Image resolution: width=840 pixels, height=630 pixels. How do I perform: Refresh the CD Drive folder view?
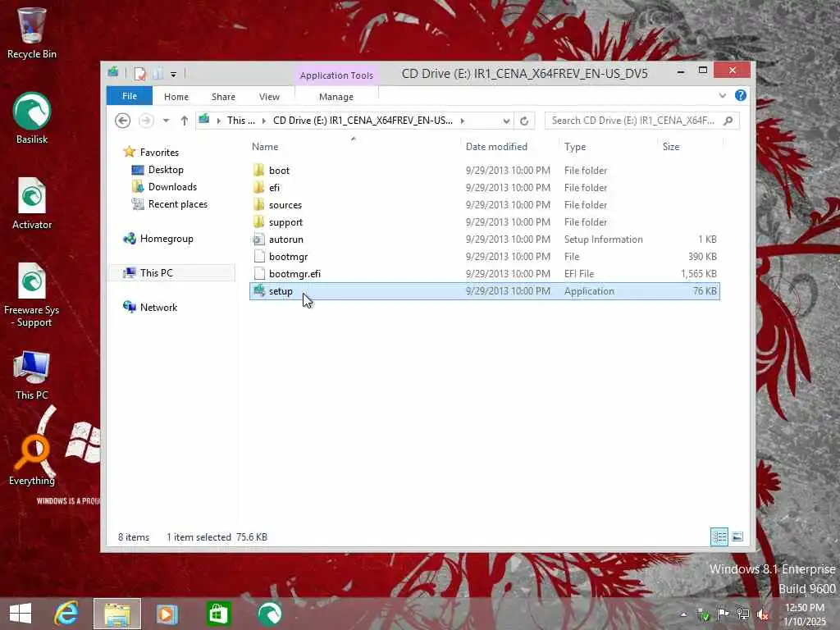524,121
